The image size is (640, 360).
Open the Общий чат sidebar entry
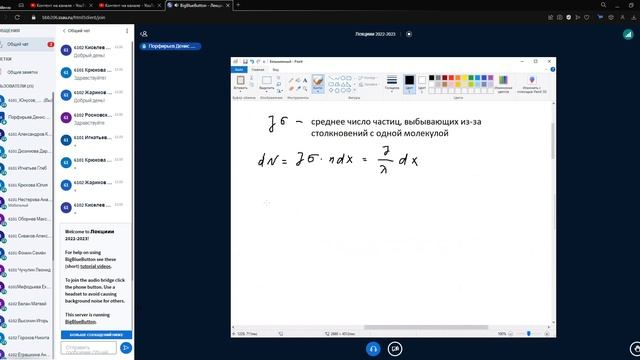point(27,44)
